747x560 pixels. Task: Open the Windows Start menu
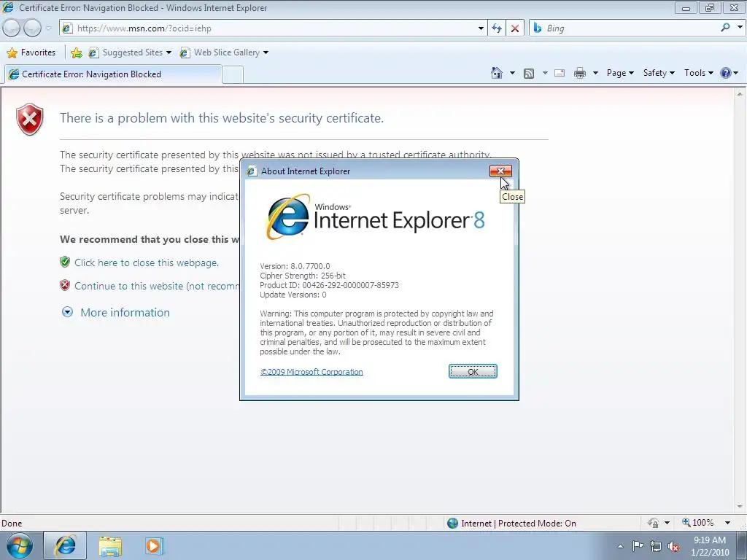pyautogui.click(x=20, y=545)
